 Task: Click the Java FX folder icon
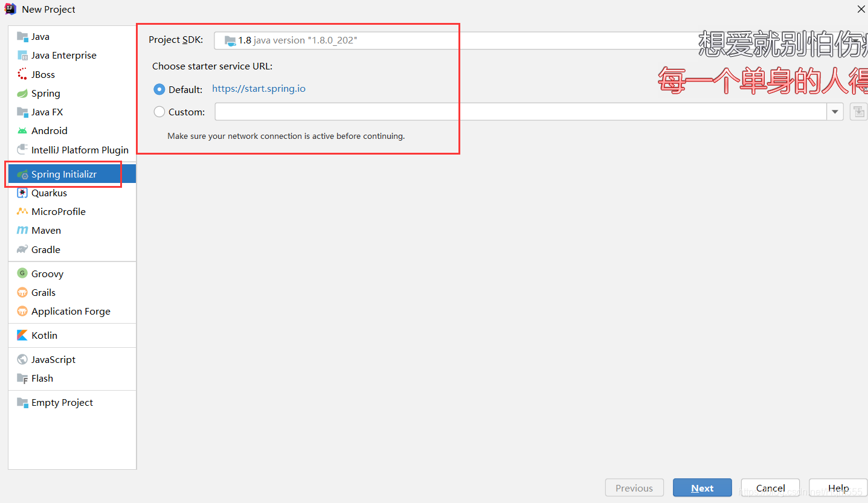click(x=22, y=112)
